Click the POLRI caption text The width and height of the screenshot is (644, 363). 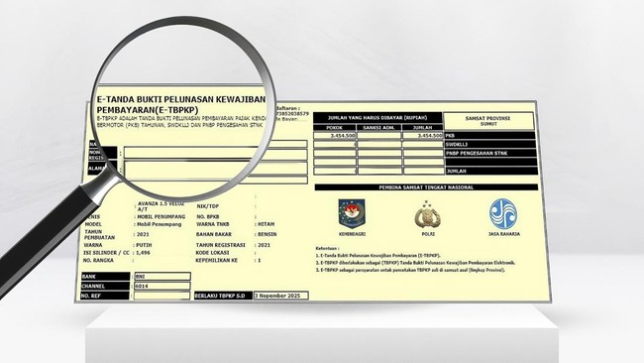point(428,234)
